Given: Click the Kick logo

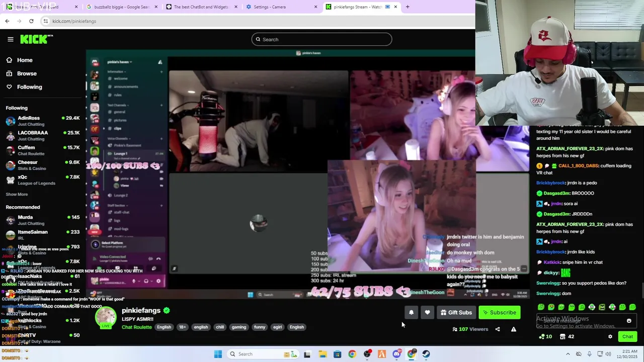Looking at the screenshot, I should coord(36,39).
